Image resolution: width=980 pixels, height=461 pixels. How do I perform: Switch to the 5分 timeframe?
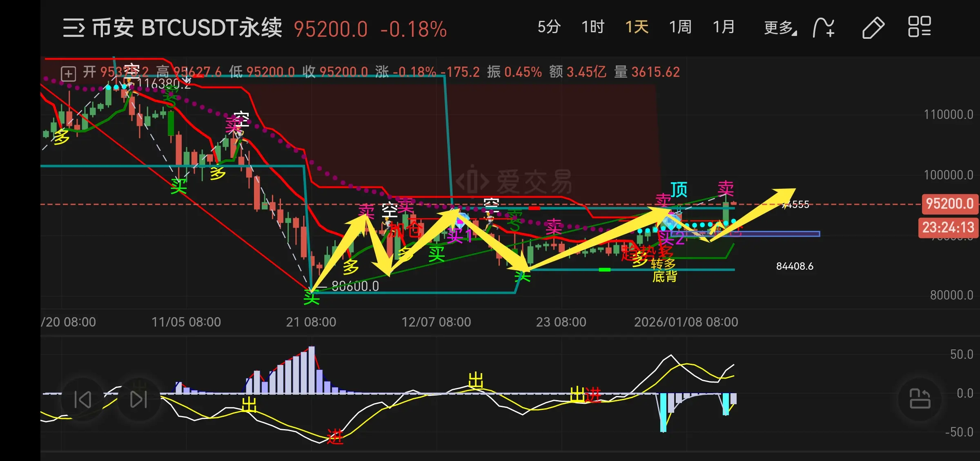pyautogui.click(x=549, y=27)
